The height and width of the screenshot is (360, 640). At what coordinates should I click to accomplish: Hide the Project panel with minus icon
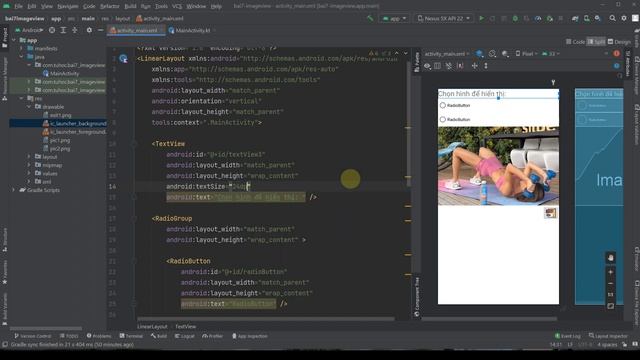tap(100, 30)
